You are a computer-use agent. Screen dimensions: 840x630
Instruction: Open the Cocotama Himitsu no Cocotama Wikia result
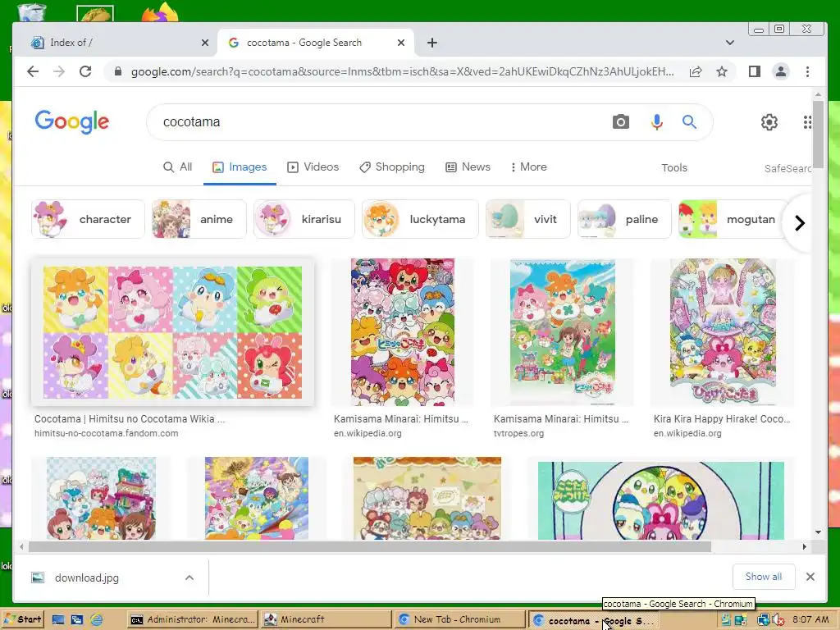130,419
